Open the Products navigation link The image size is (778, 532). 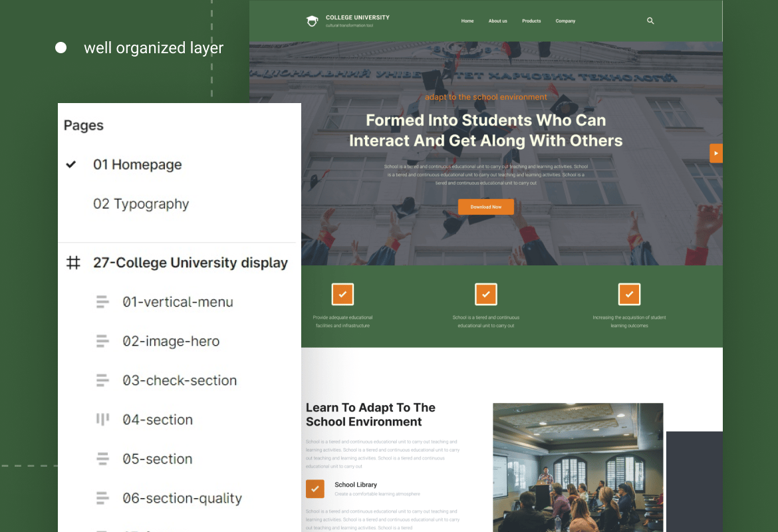point(531,21)
